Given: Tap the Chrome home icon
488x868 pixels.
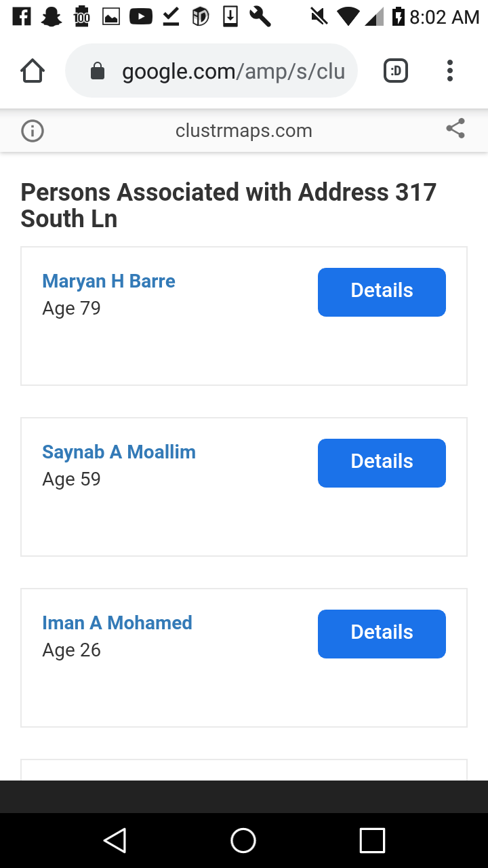Looking at the screenshot, I should click(x=33, y=71).
